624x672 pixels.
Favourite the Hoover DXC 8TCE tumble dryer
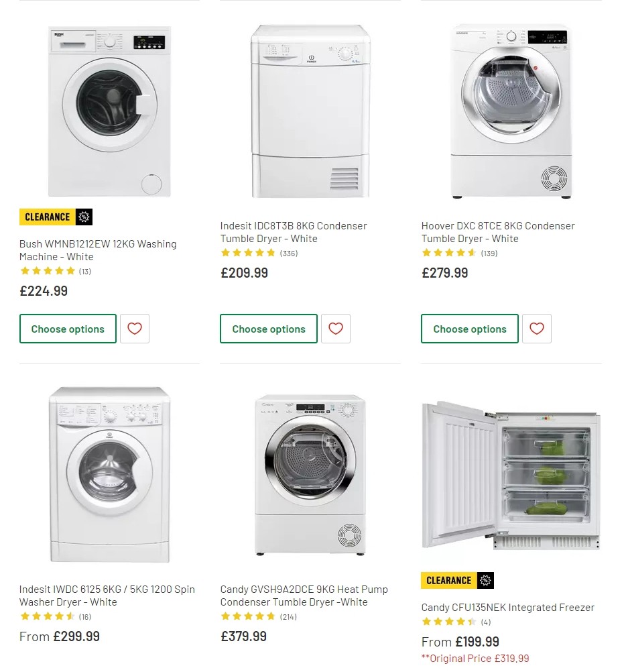click(536, 329)
